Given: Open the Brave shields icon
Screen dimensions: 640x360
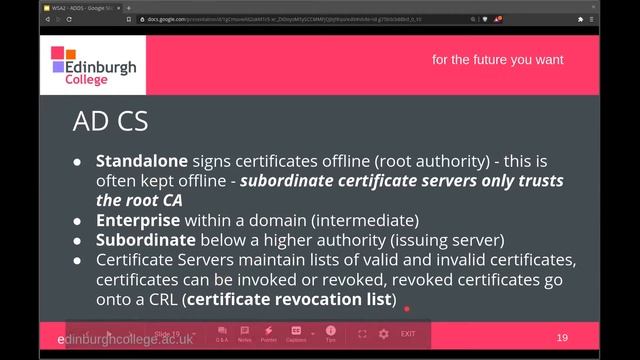Looking at the screenshot, I should pyautogui.click(x=485, y=19).
